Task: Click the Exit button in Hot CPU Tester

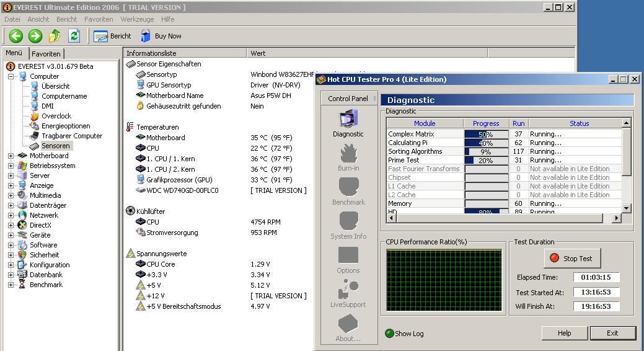Action: pyautogui.click(x=612, y=333)
